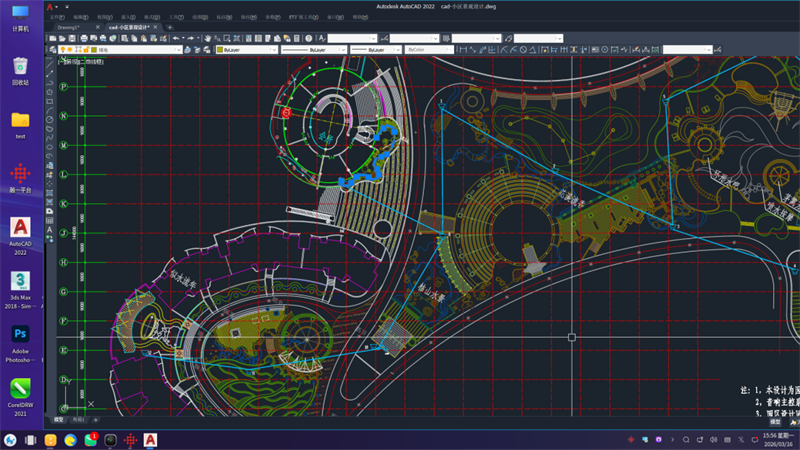Toggle the current layer's lightbulb on/off
This screenshot has width=800, height=450.
63,49
